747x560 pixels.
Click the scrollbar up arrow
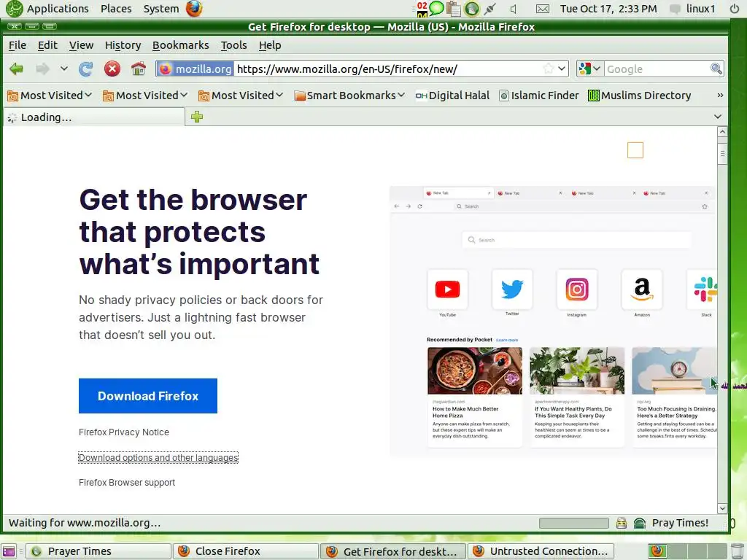coord(722,132)
